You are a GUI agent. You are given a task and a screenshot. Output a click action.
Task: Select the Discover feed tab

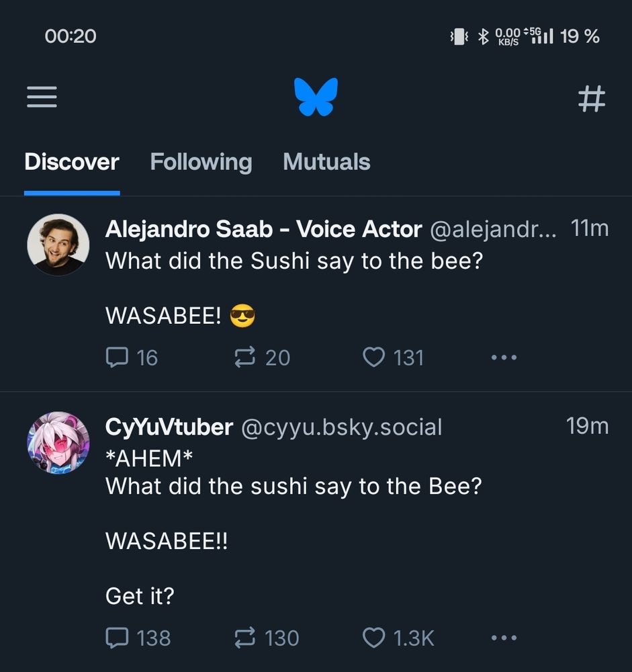[x=71, y=162]
